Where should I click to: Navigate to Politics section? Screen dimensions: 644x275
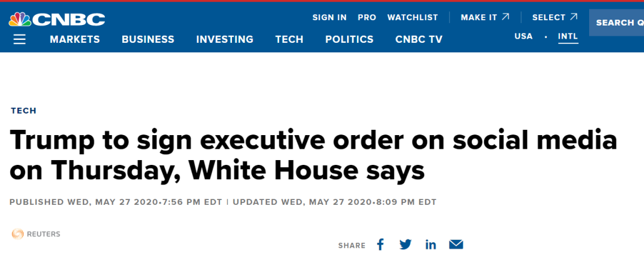tap(349, 39)
